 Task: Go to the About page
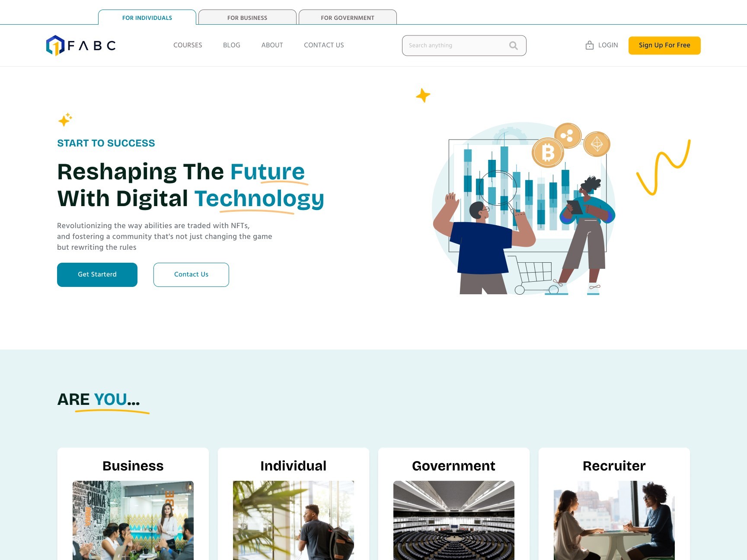point(272,45)
